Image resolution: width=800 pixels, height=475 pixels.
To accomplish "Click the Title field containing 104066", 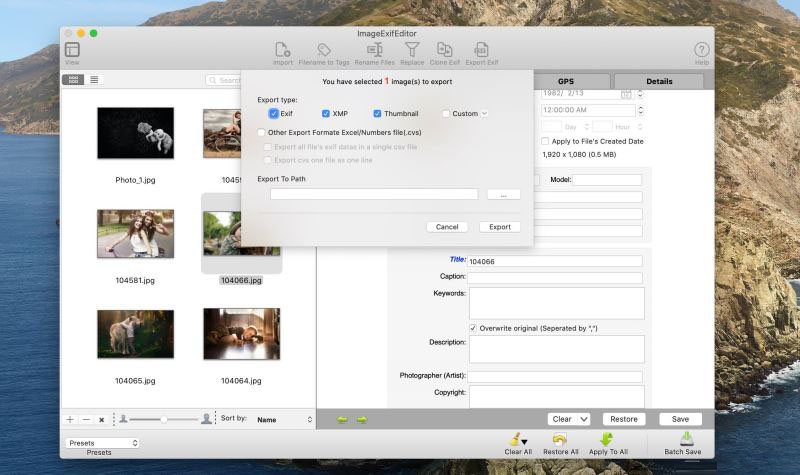I will click(555, 261).
